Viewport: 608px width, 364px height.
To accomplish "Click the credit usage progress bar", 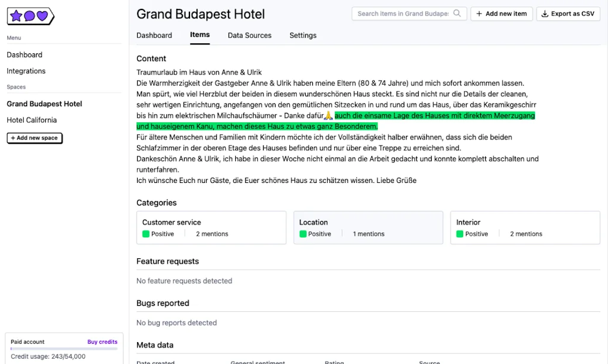I will 64,350.
